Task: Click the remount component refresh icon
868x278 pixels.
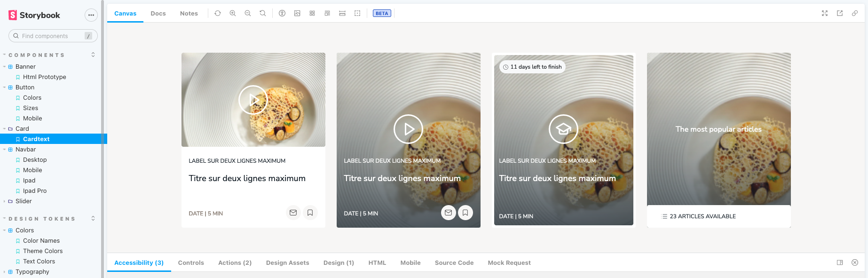Action: pos(218,13)
